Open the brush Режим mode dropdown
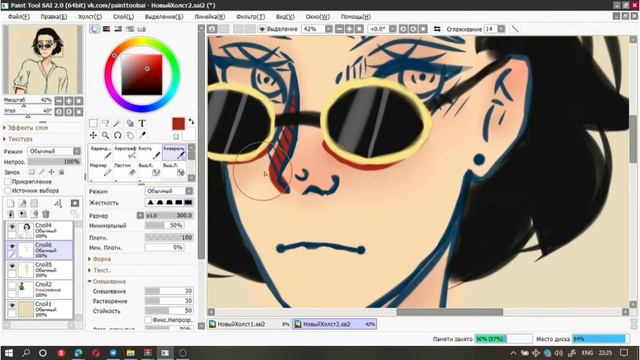The width and height of the screenshot is (640, 360). tap(169, 191)
